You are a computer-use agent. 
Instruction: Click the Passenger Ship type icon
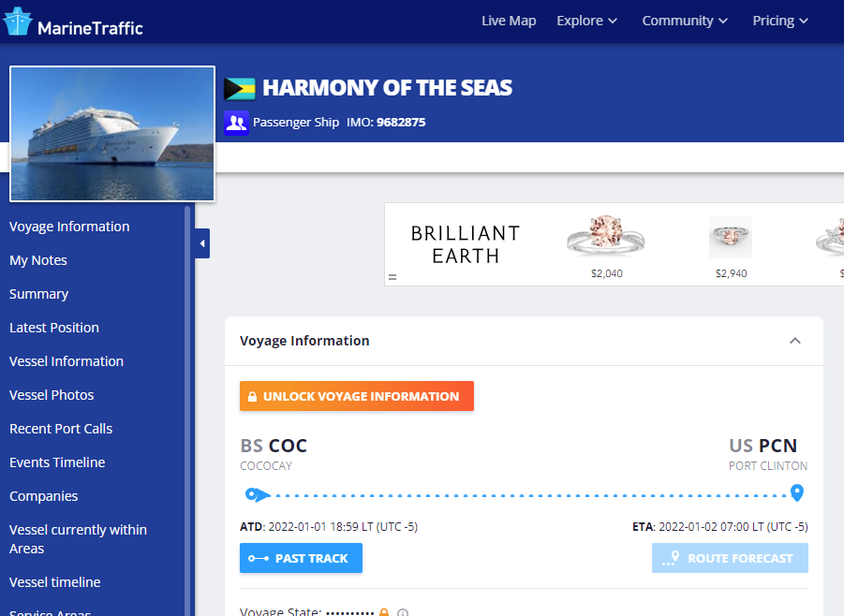pos(236,123)
